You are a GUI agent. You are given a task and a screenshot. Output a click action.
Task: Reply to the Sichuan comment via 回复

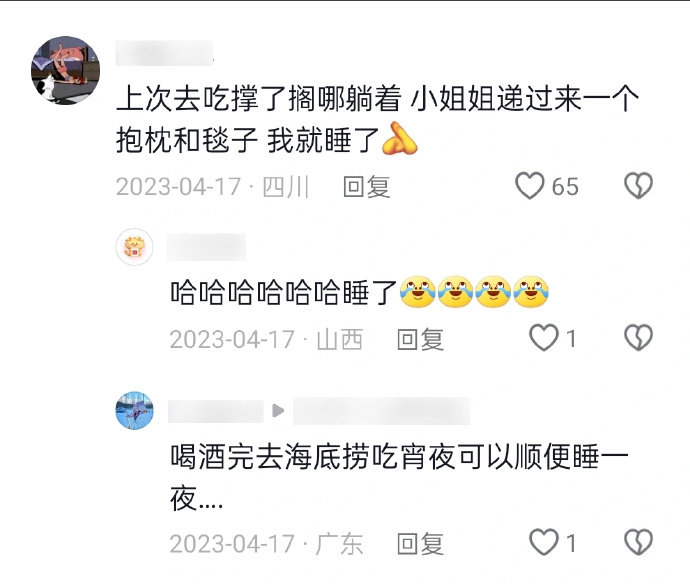(367, 187)
